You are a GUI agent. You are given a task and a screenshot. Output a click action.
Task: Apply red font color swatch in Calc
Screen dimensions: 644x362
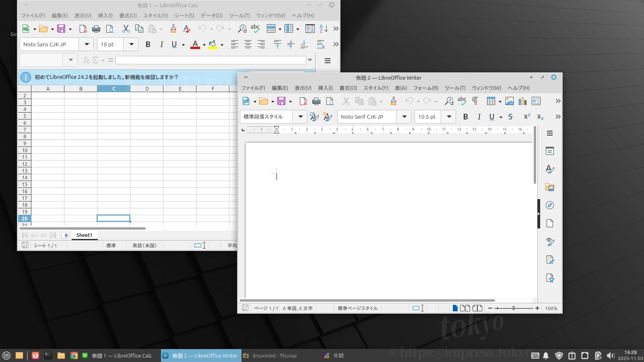195,44
